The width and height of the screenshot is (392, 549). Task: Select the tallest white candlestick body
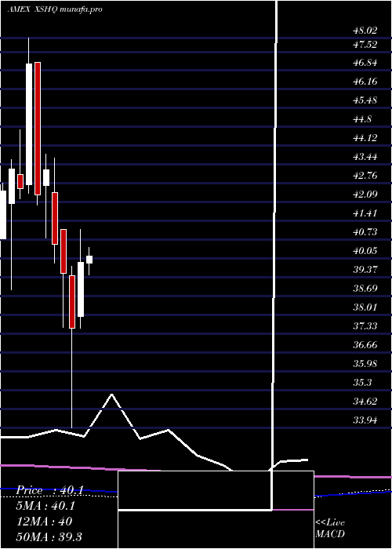[x=29, y=124]
